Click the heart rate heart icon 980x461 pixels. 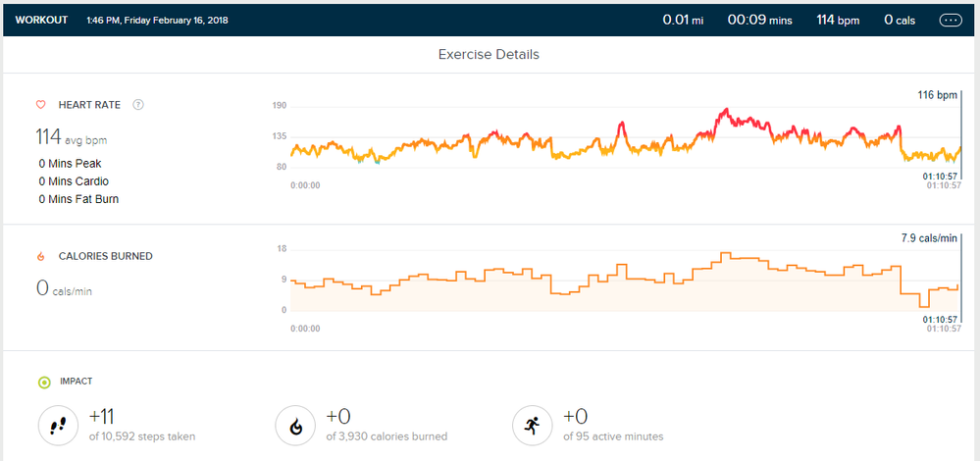(40, 105)
